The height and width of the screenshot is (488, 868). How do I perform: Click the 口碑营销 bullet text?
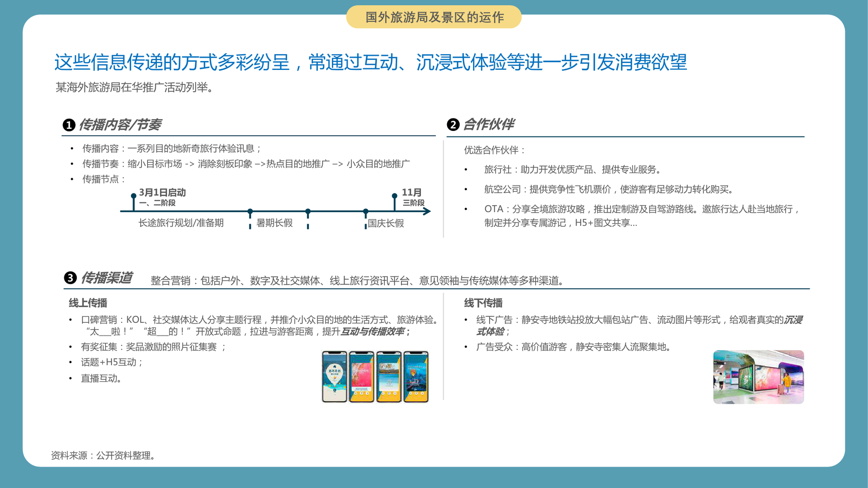tap(259, 325)
